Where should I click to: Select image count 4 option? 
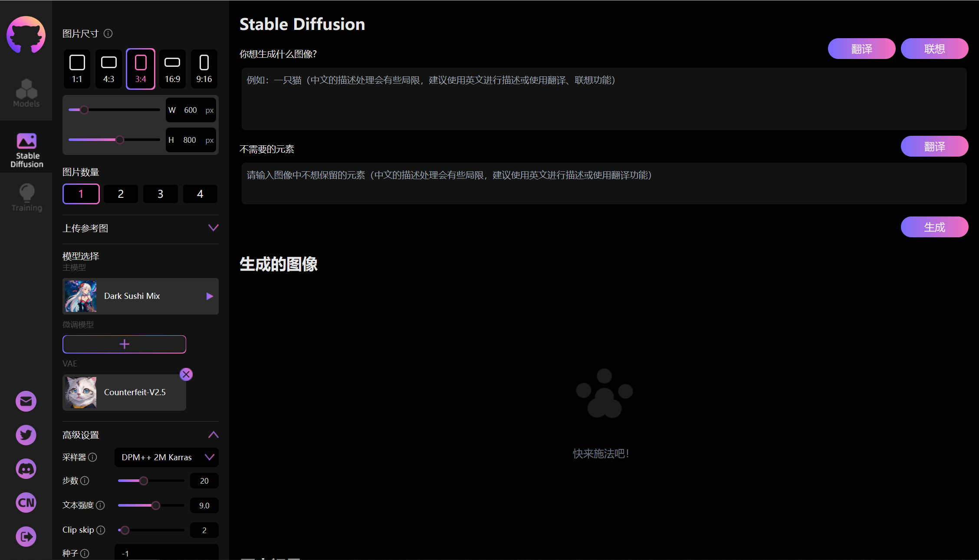pos(200,193)
